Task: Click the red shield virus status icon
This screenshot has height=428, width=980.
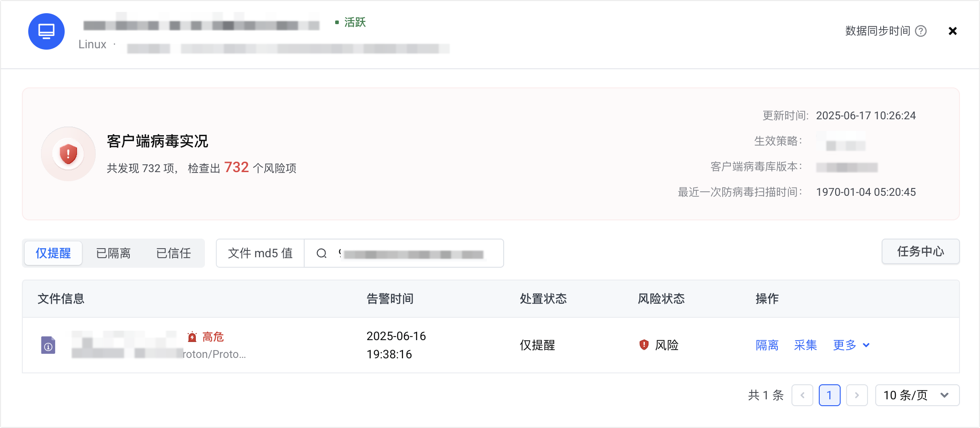Action: point(68,154)
